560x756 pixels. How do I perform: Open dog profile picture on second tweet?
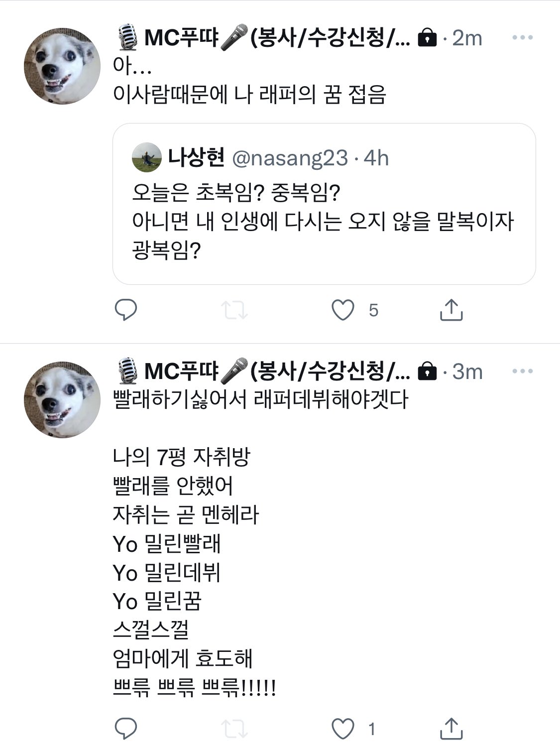[x=62, y=399]
